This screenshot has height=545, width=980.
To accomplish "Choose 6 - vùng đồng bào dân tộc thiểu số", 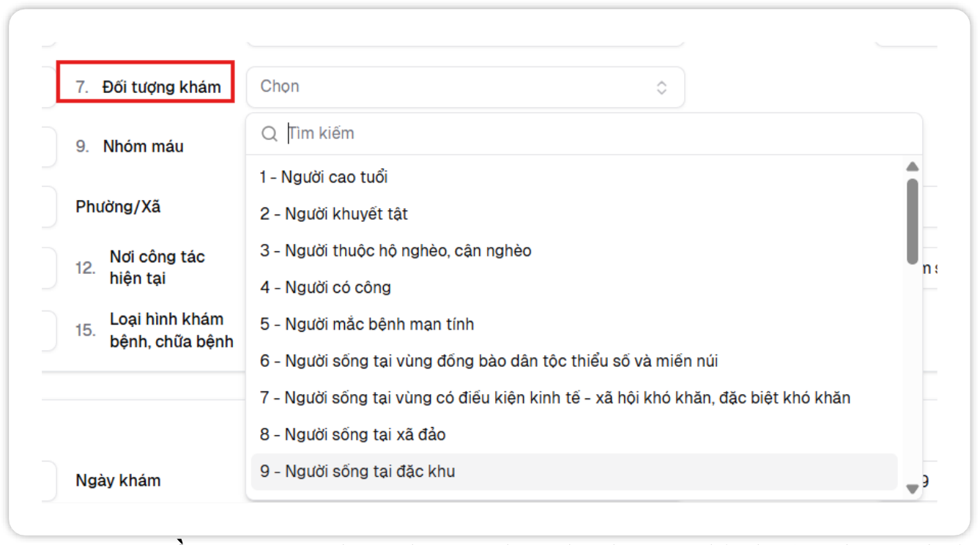I will (x=574, y=361).
